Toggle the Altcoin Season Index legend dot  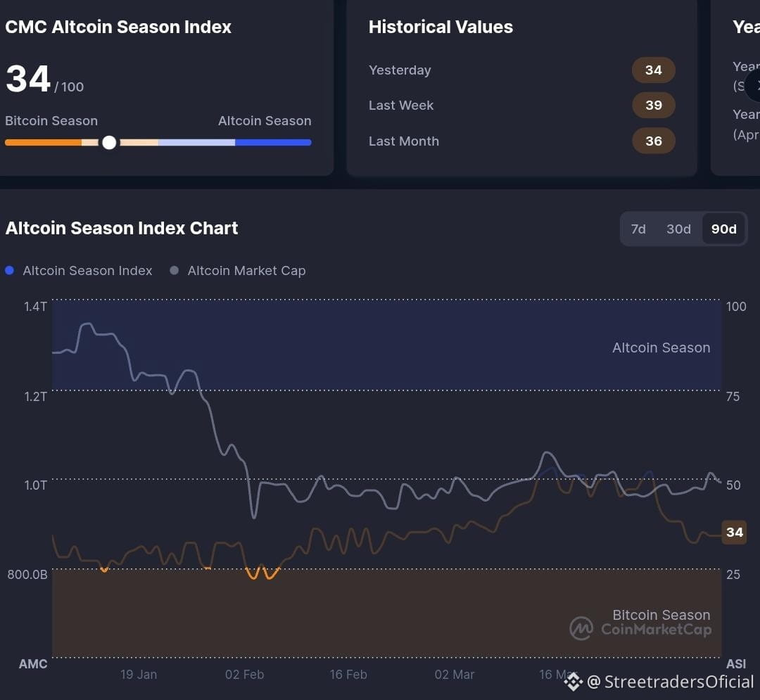9,270
